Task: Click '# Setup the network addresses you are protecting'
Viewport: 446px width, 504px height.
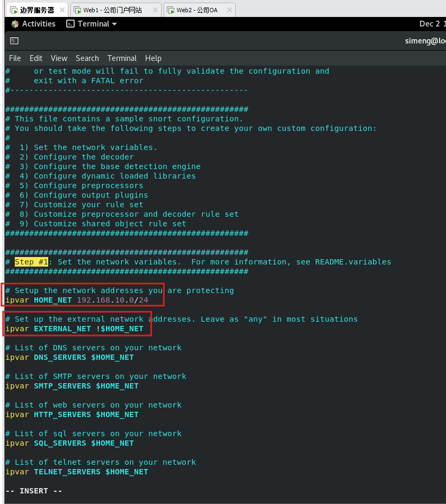Action: pyautogui.click(x=120, y=290)
